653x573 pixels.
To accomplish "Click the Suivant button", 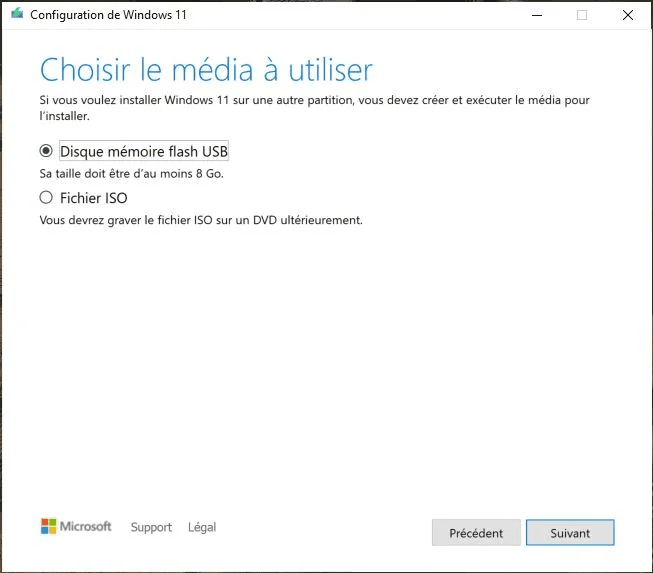I will tap(570, 533).
